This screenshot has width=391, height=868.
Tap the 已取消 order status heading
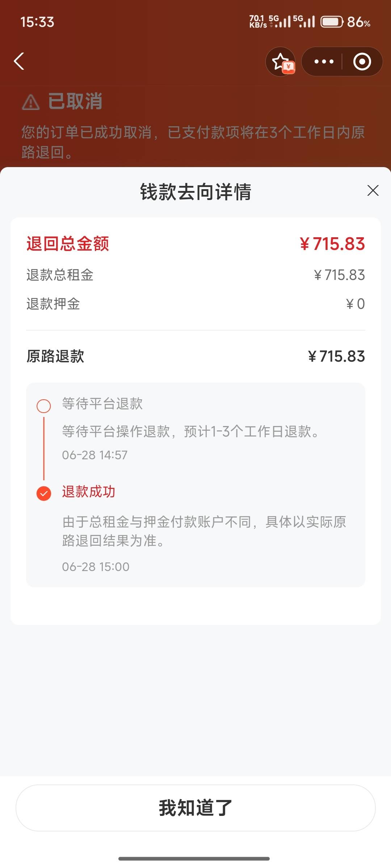pos(75,101)
